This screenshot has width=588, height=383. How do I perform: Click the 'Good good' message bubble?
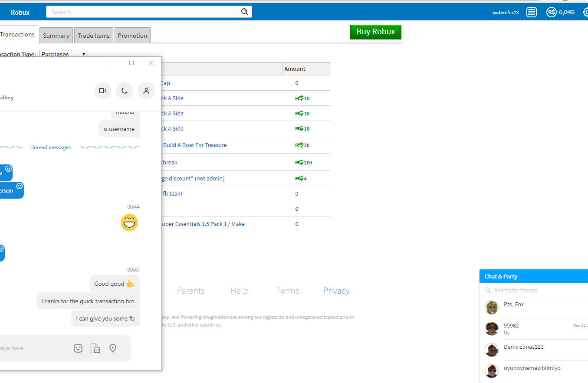[115, 284]
